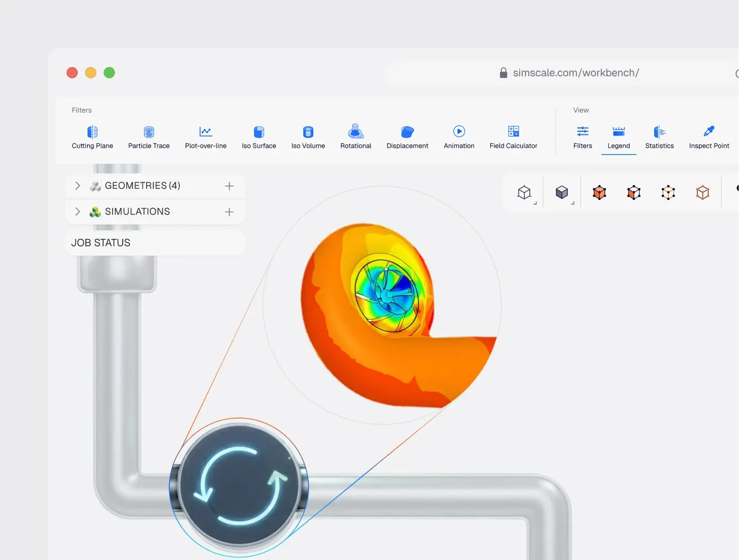Open the Statistics view
739x560 pixels.
659,138
